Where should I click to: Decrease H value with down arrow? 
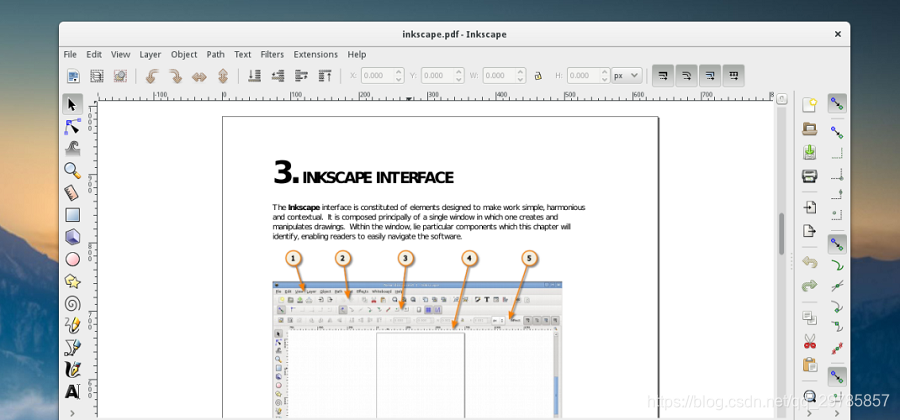(x=604, y=79)
